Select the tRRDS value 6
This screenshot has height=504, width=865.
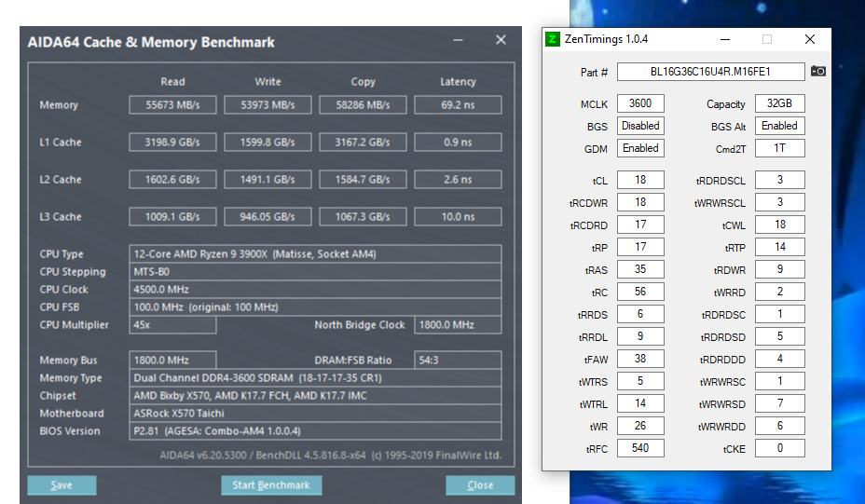(640, 314)
